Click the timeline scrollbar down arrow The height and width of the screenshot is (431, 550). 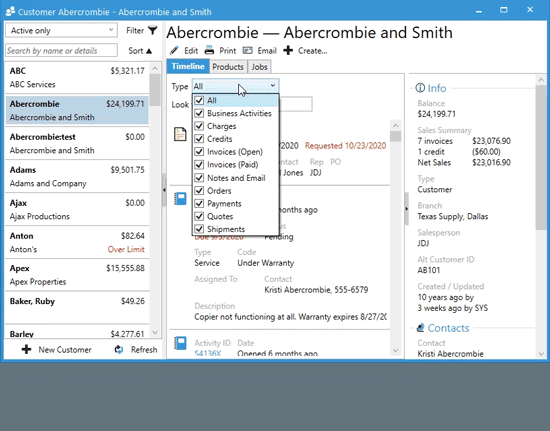pyautogui.click(x=396, y=350)
